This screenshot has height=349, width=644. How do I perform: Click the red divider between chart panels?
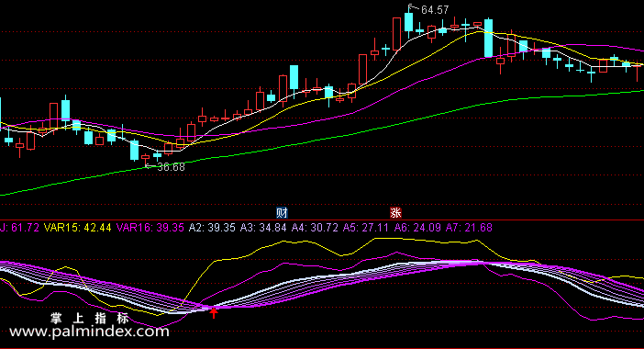322,220
